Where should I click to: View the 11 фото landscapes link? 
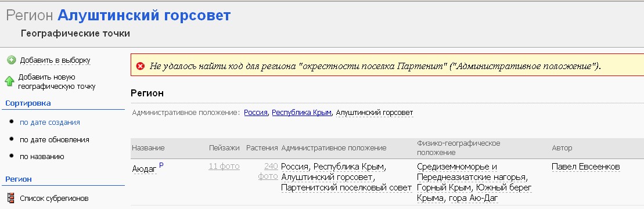tap(224, 166)
